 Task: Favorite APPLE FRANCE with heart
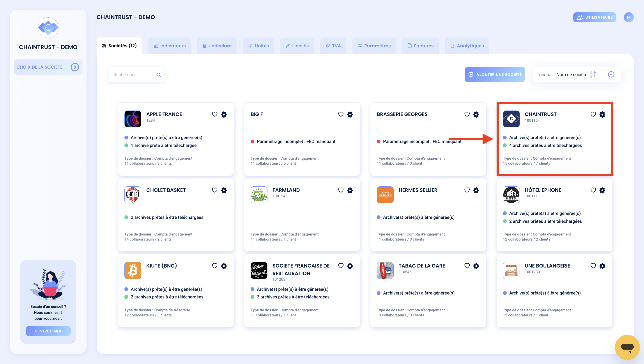[215, 114]
